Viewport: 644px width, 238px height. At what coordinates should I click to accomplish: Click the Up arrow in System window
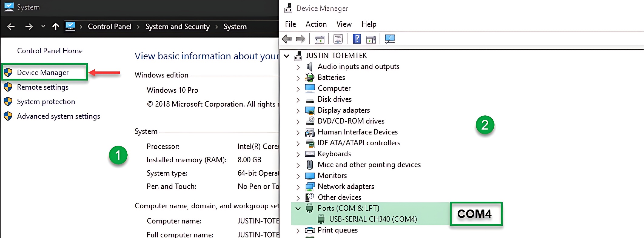[x=55, y=27]
